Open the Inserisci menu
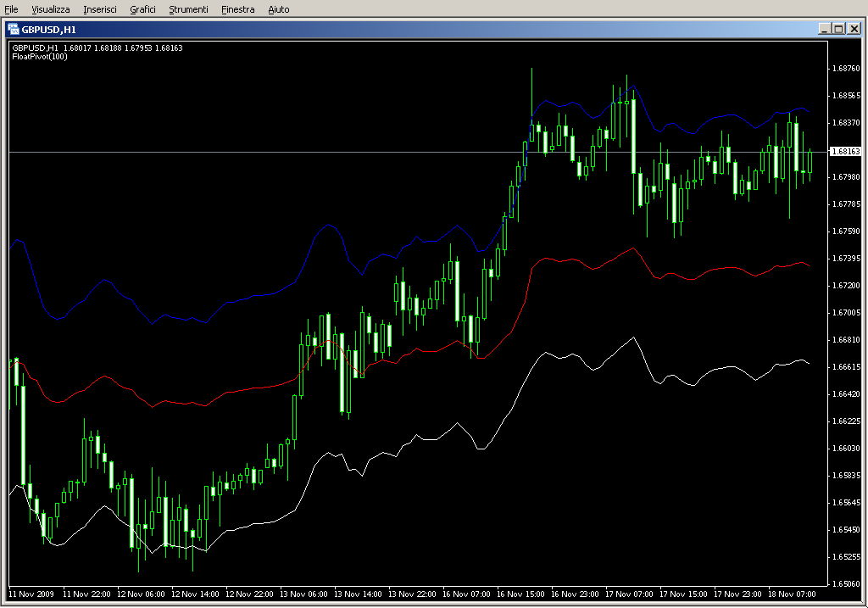868x608 pixels. coord(100,9)
